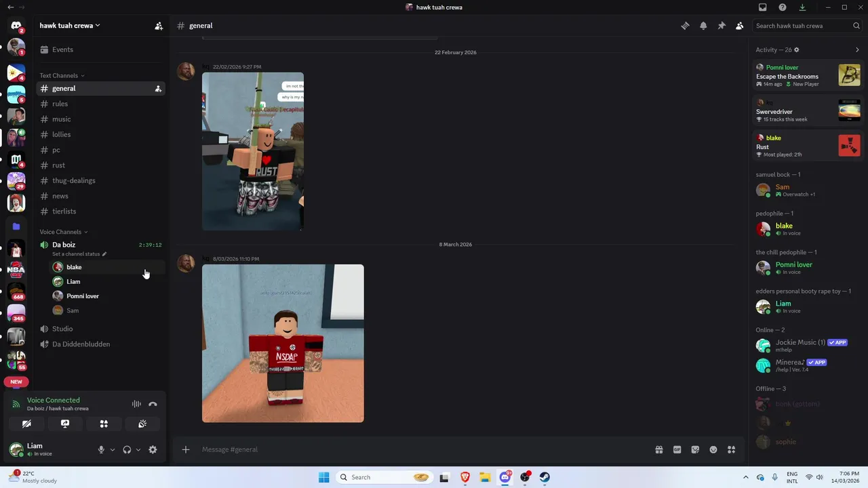868x488 pixels.
Task: Edit channel status pencil icon
Action: 104,254
